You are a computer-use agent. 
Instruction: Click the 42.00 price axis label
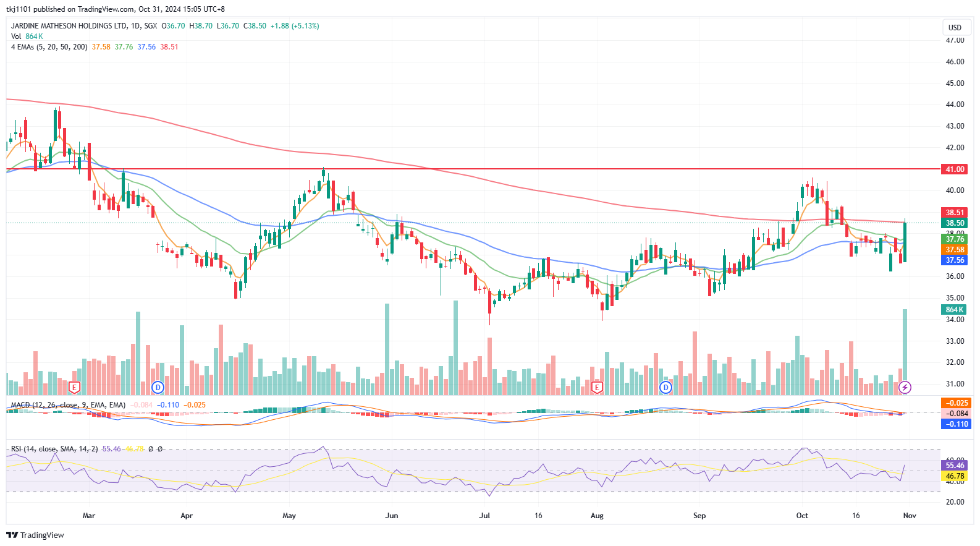click(x=955, y=148)
